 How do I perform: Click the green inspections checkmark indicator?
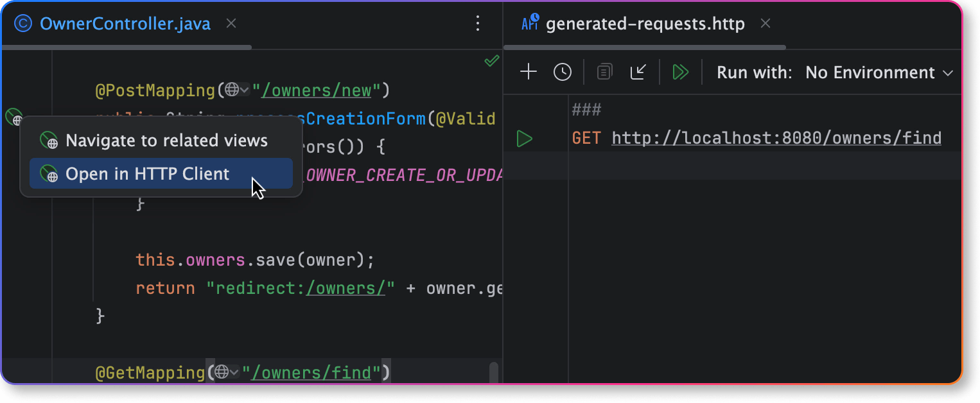click(x=492, y=61)
